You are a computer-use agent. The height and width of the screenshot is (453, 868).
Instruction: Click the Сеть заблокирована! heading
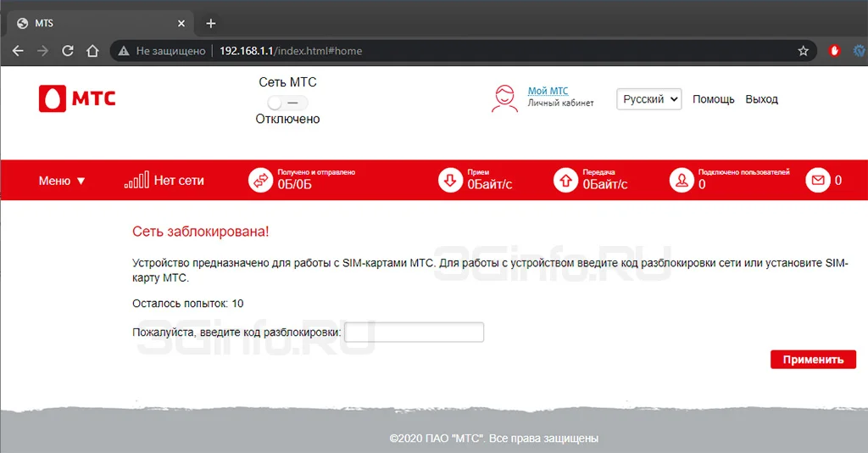[200, 232]
